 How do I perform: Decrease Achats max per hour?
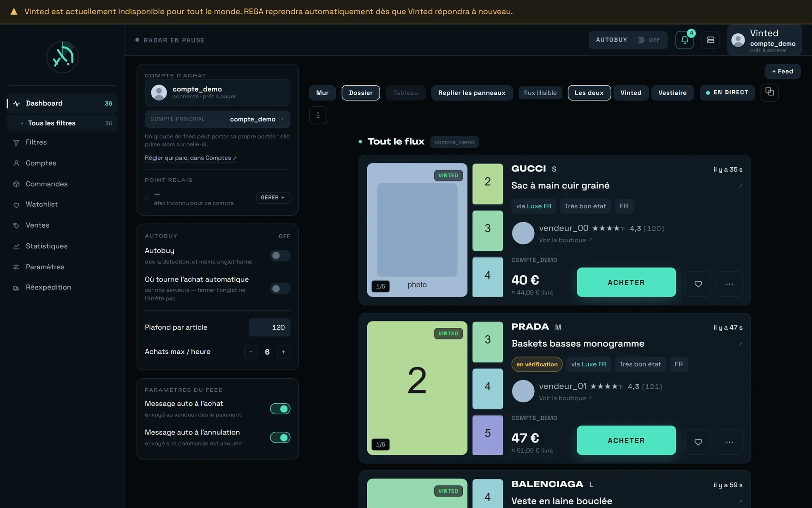251,352
